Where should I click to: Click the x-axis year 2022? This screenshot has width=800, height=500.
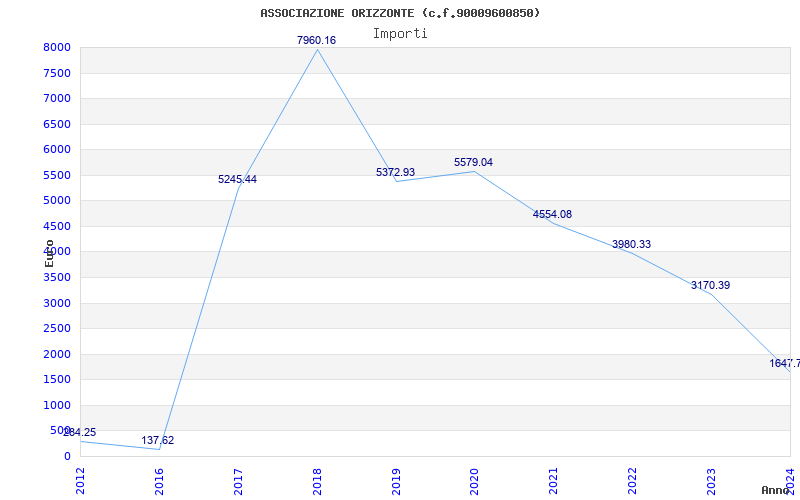click(633, 481)
